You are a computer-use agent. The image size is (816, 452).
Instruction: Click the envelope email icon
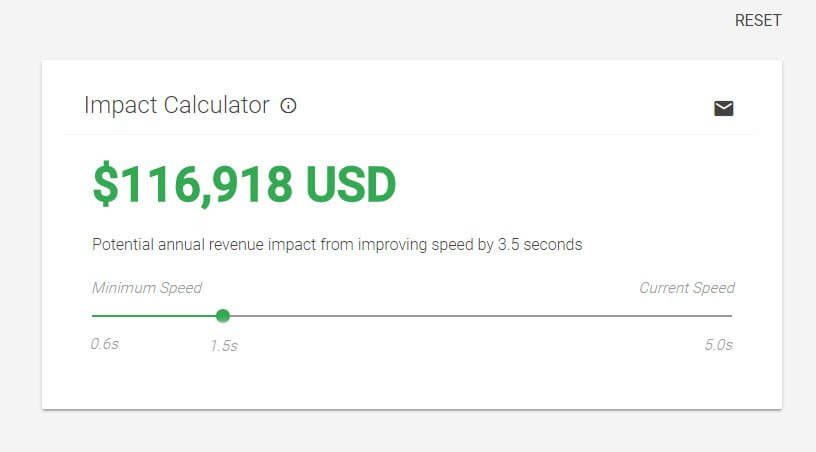(724, 108)
